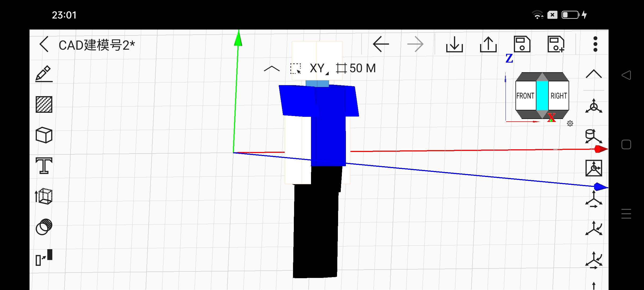The width and height of the screenshot is (644, 290).
Task: Select the pencil sketch tool
Action: (44, 74)
